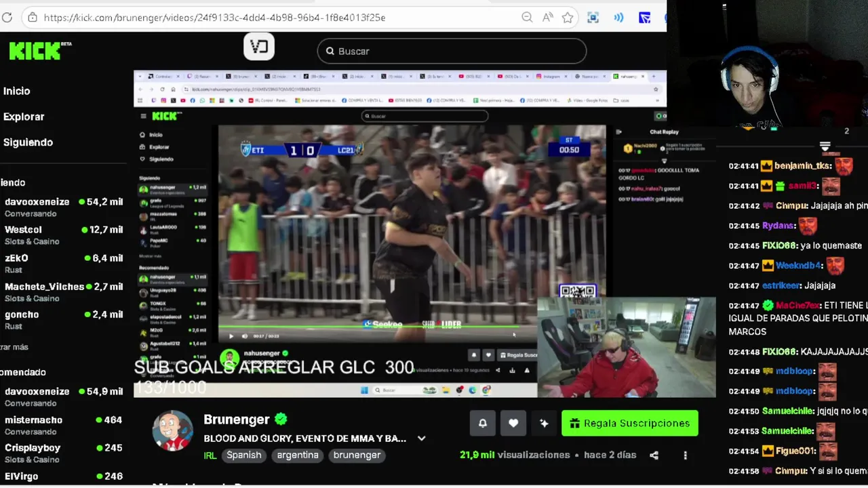Share the video with the share icon
The width and height of the screenshot is (868, 488).
point(654,455)
